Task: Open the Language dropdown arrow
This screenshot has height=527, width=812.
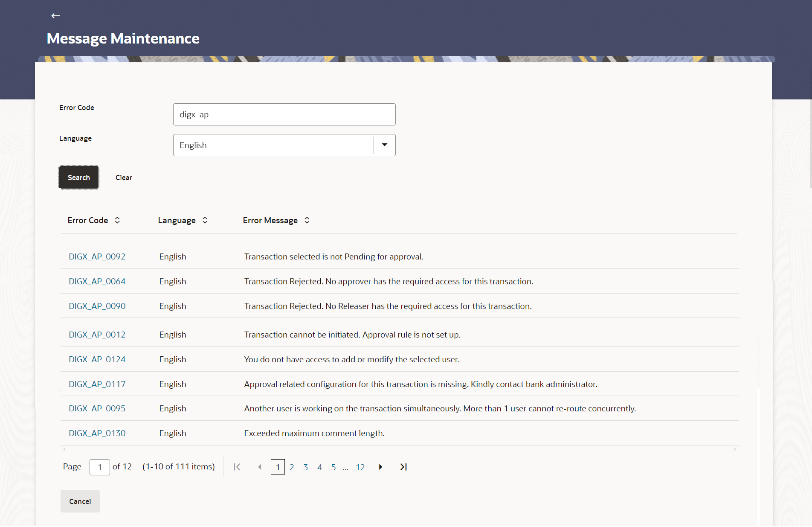Action: pyautogui.click(x=385, y=145)
